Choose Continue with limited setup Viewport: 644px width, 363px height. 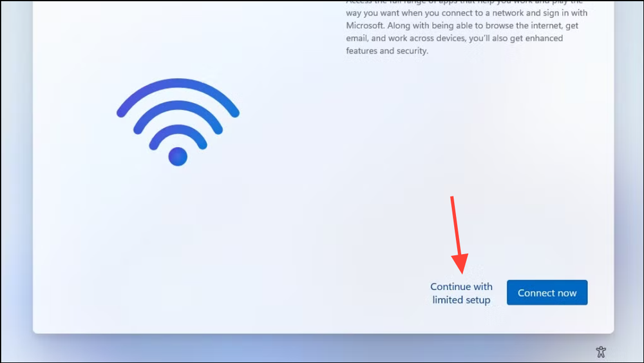tap(461, 293)
